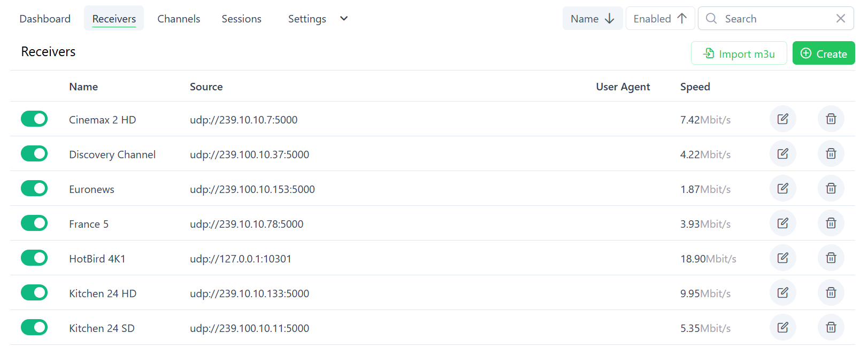
Task: Turn off the Euronews receiver switch
Action: coord(34,188)
